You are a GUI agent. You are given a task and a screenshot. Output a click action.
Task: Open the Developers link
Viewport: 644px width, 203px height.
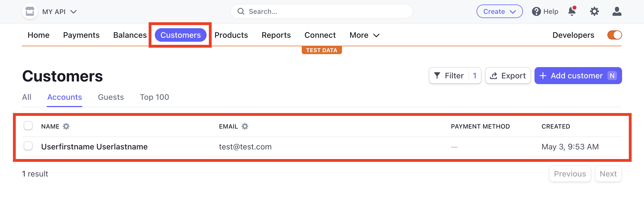pyautogui.click(x=573, y=35)
